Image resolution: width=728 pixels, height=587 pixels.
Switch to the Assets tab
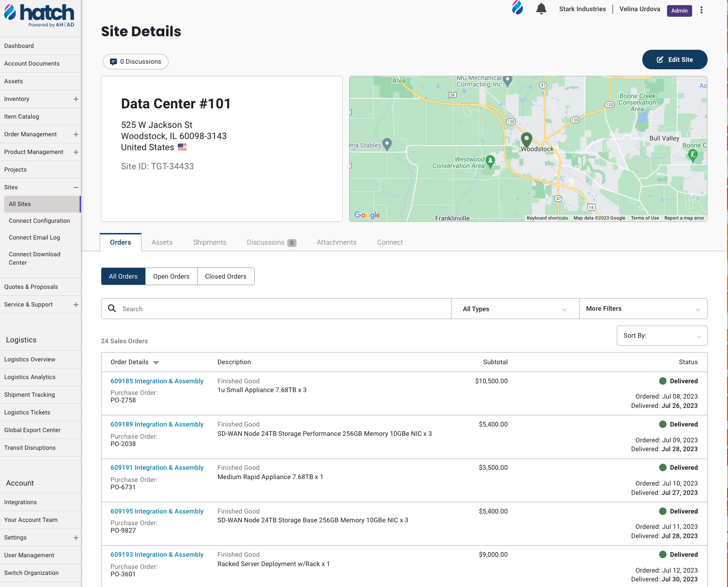click(162, 242)
